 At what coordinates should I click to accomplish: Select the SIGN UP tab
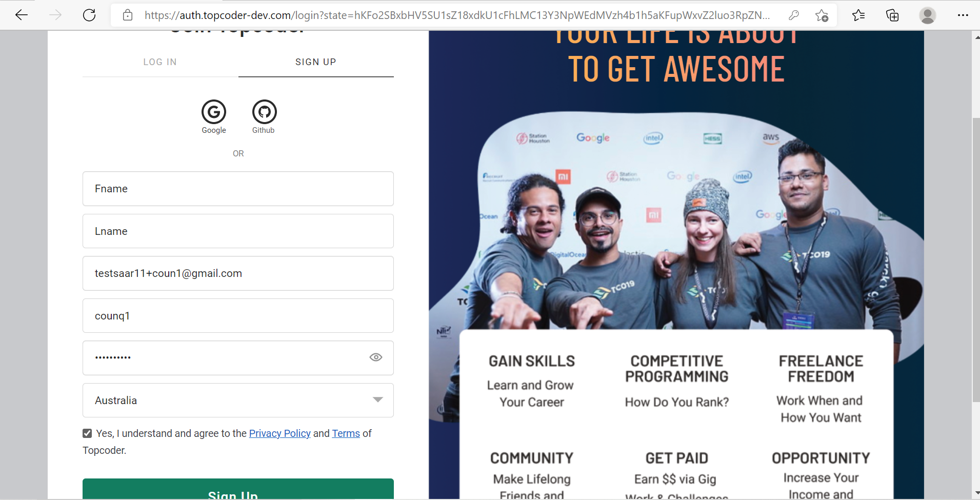pyautogui.click(x=315, y=62)
